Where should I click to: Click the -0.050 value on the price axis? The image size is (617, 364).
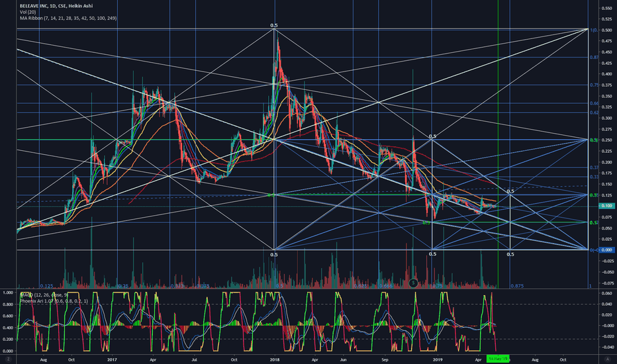pyautogui.click(x=606, y=272)
